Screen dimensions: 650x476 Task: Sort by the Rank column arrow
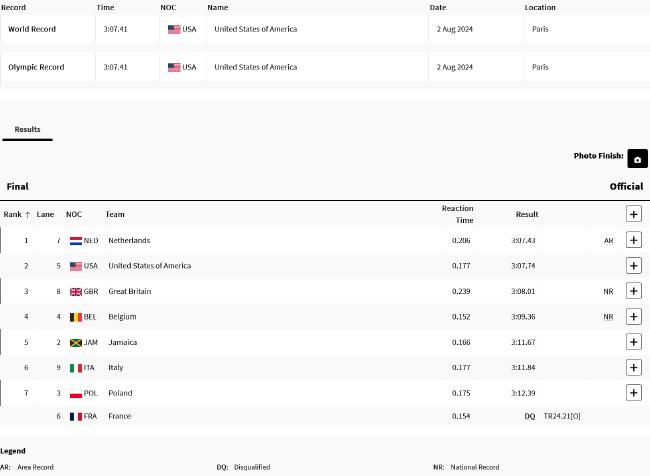pyautogui.click(x=28, y=215)
